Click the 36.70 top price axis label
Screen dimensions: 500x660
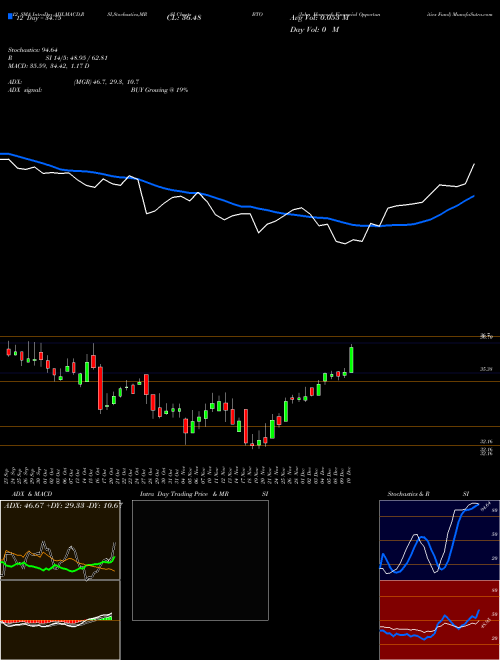486,336
